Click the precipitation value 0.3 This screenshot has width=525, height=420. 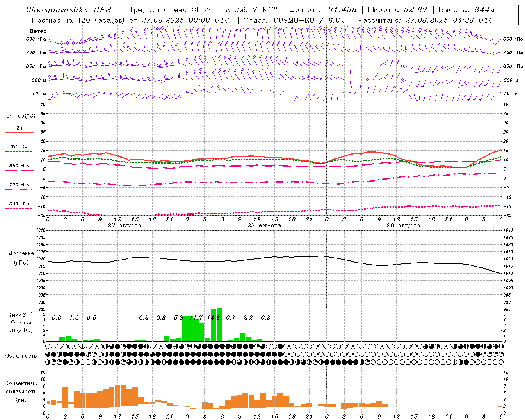[266, 318]
